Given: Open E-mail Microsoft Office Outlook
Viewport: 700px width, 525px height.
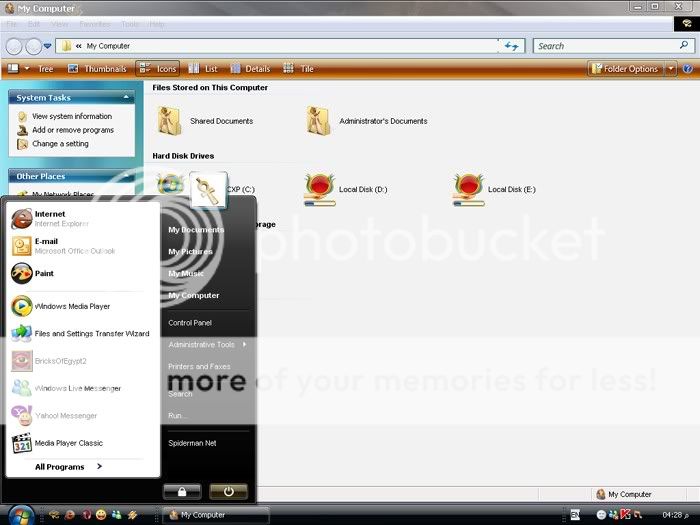Looking at the screenshot, I should point(62,246).
